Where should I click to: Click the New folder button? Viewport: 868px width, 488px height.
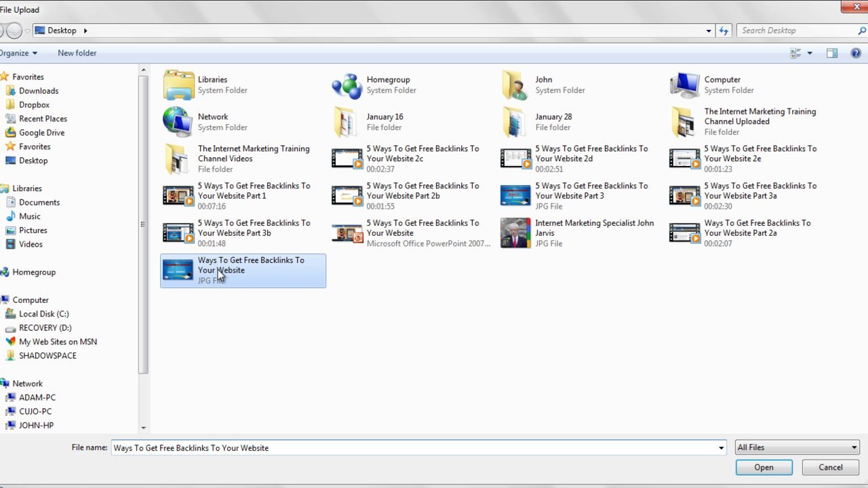coord(77,53)
